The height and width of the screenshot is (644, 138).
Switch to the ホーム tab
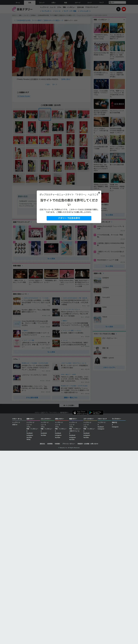pos(18,2)
